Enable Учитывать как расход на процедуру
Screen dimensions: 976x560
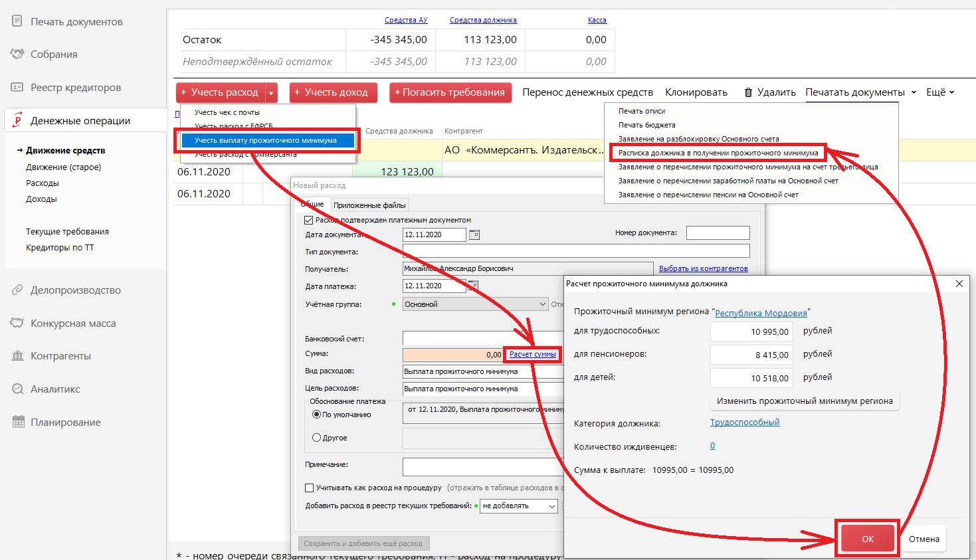click(309, 488)
